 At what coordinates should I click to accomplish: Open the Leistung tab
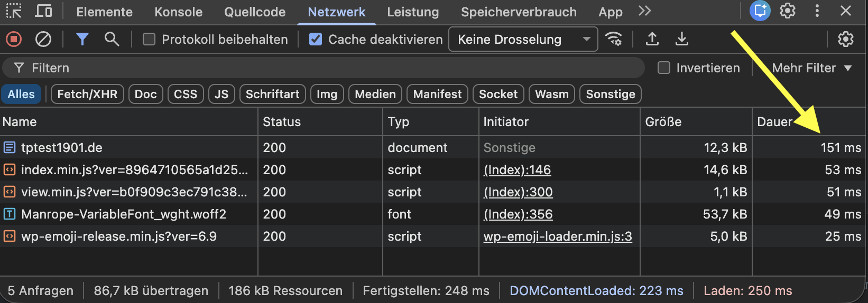tap(413, 12)
